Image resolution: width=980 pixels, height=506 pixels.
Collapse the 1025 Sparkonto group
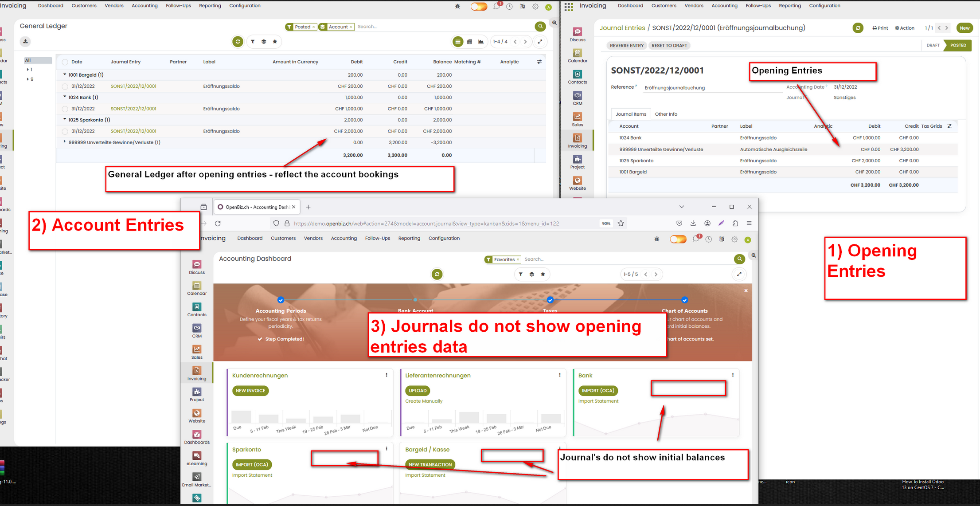(x=65, y=120)
